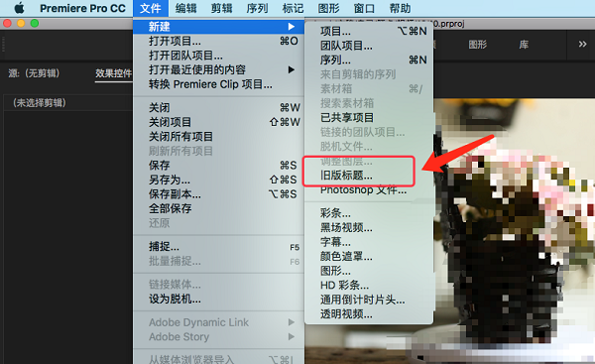Create new HD 彩条...
Viewport: 595px width, 364px height.
[x=369, y=286]
